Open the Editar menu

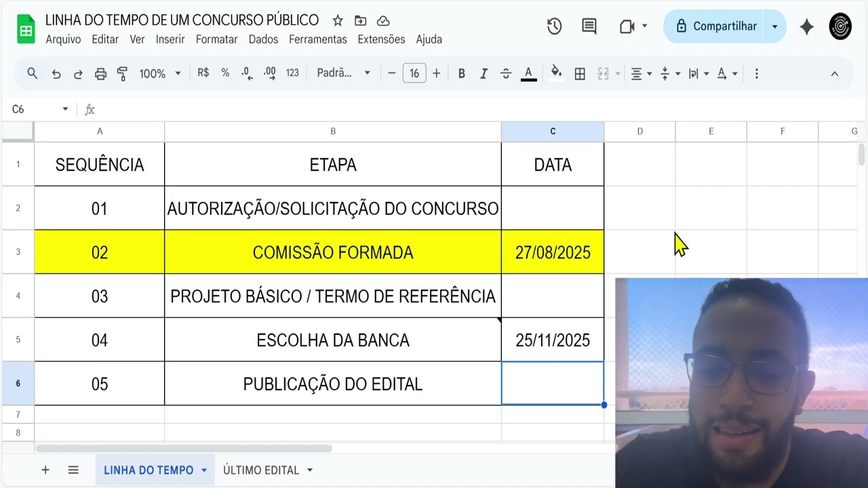point(105,39)
